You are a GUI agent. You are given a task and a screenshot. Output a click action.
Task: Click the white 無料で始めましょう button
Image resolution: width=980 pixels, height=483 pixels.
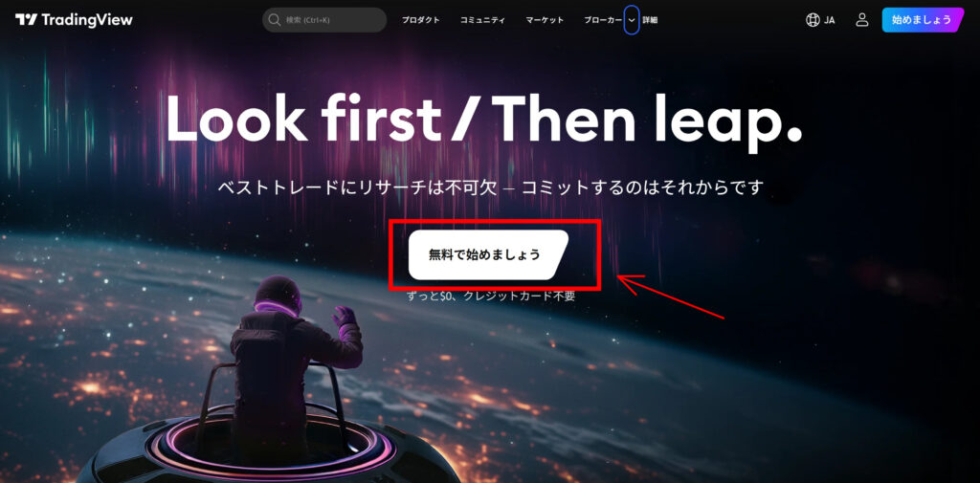pos(488,255)
